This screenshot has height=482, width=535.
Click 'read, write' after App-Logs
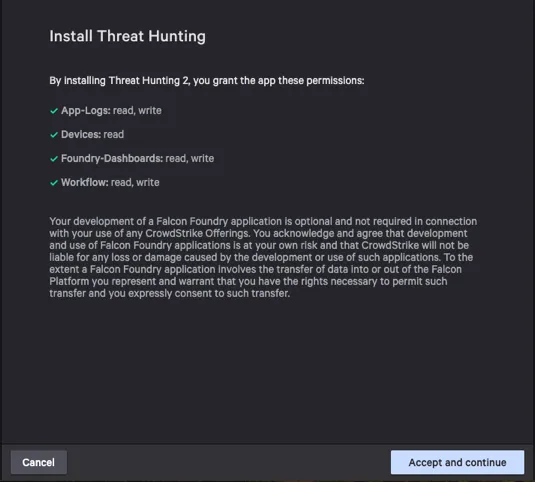coord(137,111)
